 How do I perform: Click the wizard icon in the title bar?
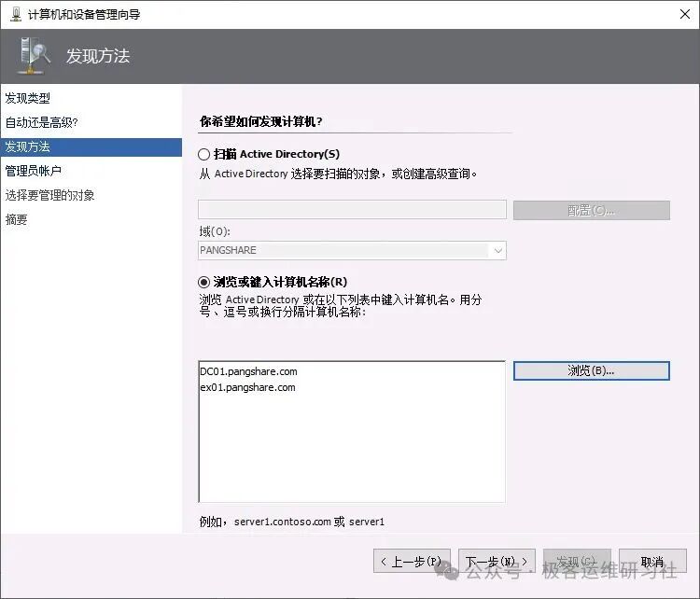tap(16, 14)
